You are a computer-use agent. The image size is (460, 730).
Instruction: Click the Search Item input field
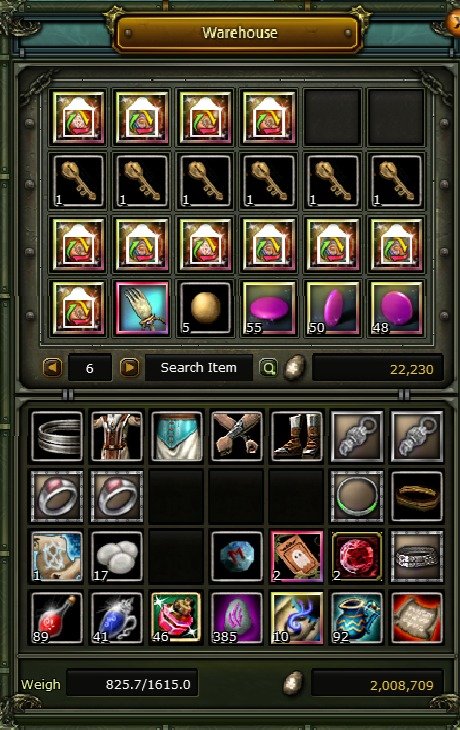point(199,368)
